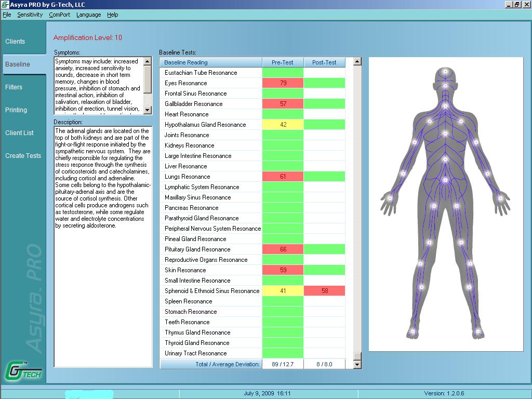Click the Pre-Test total 89 / 12.7
Screen dimensions: 532x399
283,364
